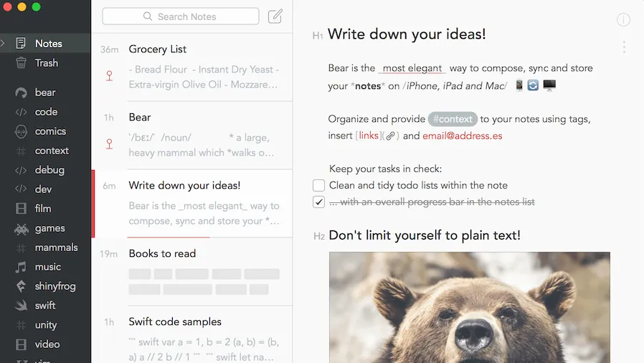Viewport: 644px width, 363px height.
Task: Click the 'links' markdown link text
Action: (369, 136)
